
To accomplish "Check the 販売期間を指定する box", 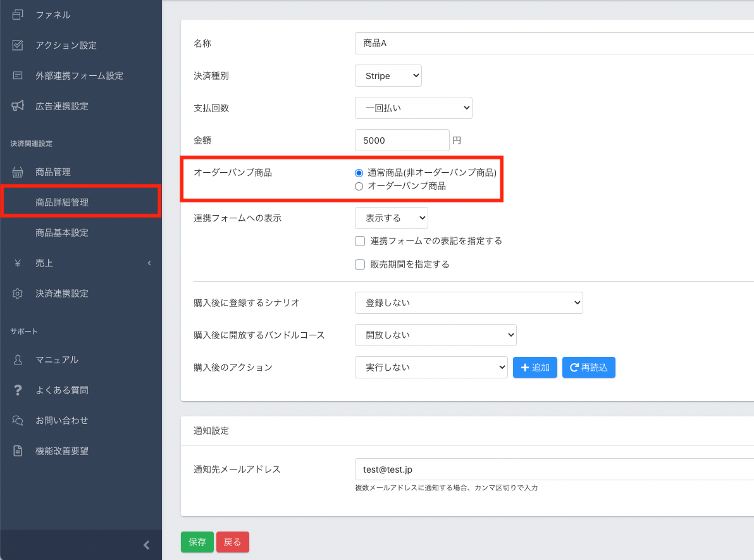I will point(360,264).
